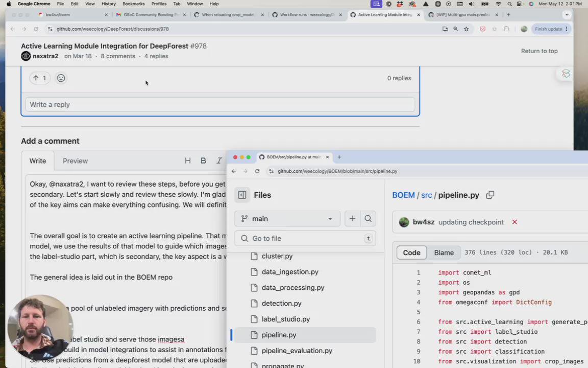Apply bold formatting in comment toolbar

click(203, 160)
